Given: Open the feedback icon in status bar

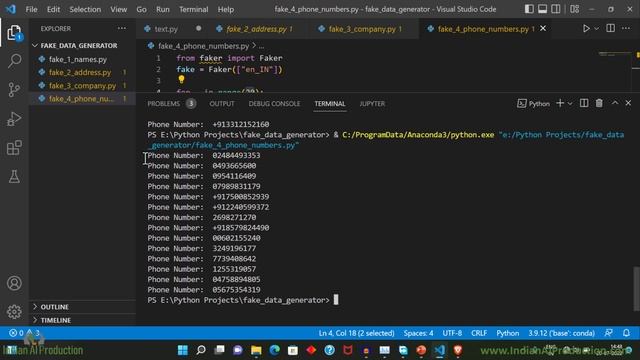Looking at the screenshot, I should click(609, 333).
